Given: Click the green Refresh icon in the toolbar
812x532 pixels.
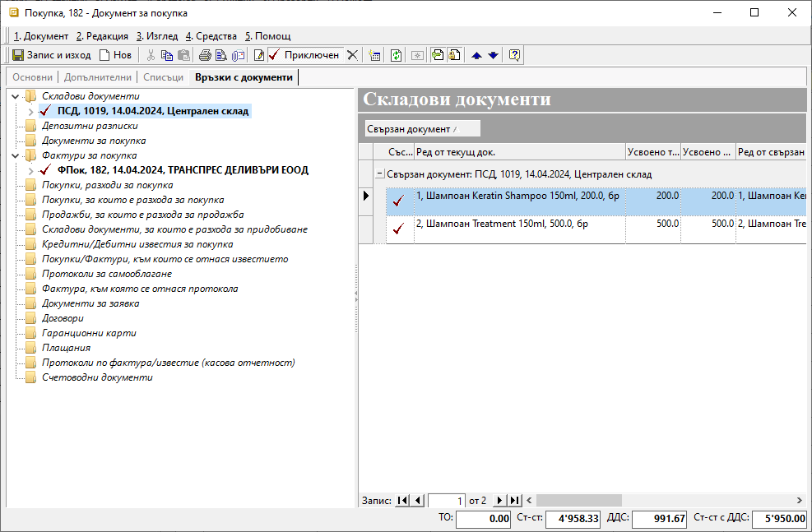Looking at the screenshot, I should [396, 55].
